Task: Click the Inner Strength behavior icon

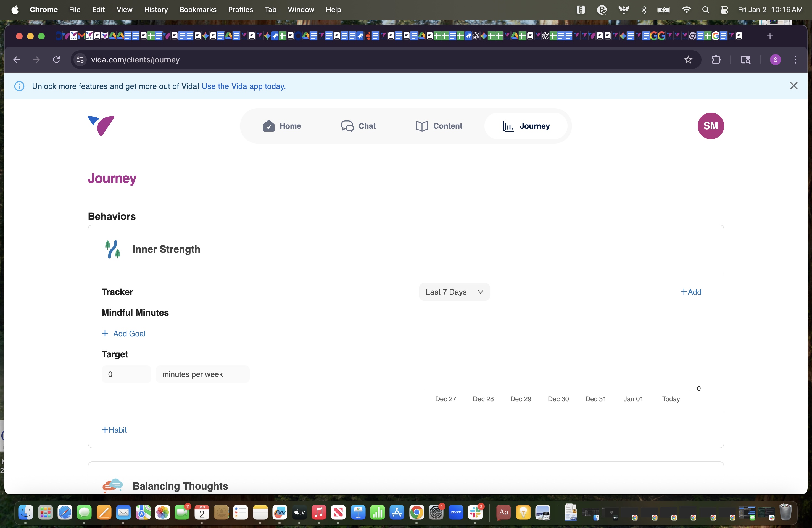Action: pos(112,249)
